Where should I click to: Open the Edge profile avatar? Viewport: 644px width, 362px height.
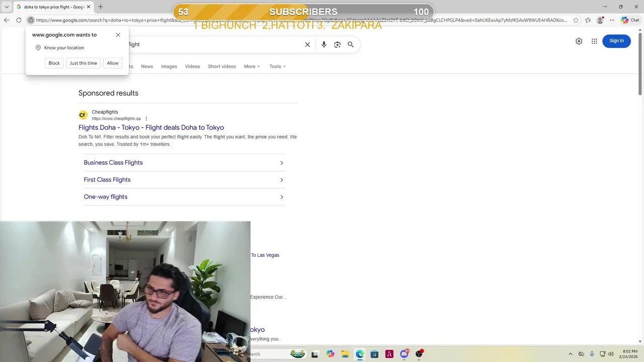[x=600, y=20]
